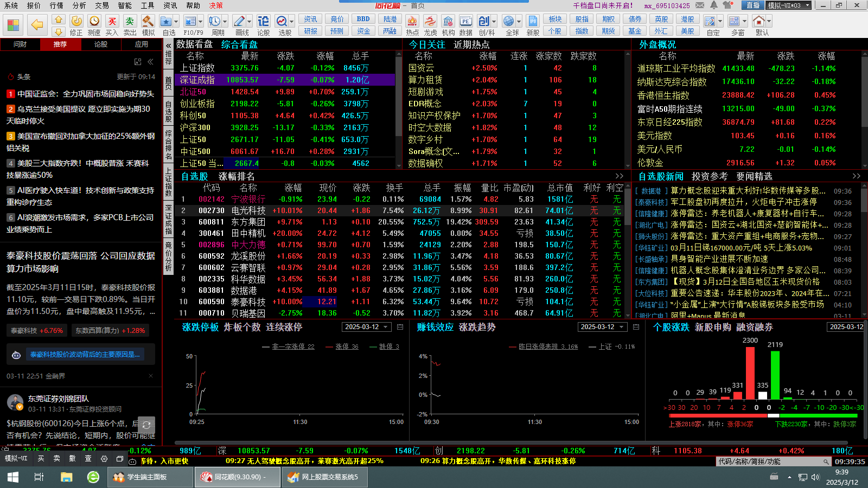Image resolution: width=868 pixels, height=488 pixels.
Task: Open the 龙虎 dragon-tiger list icon
Action: coord(430,25)
